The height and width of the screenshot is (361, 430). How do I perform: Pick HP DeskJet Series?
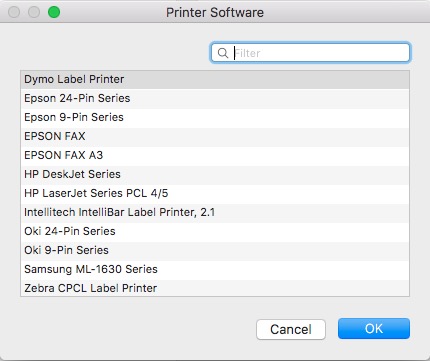tap(215, 174)
